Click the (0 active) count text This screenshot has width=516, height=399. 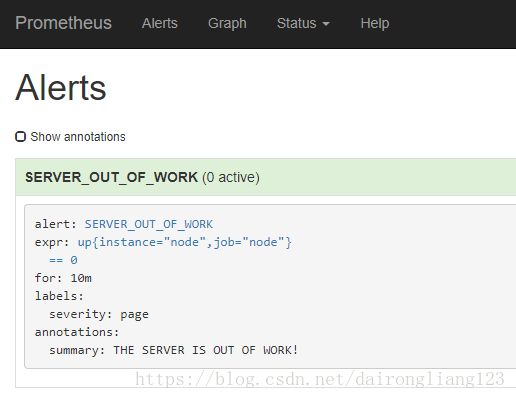point(231,177)
